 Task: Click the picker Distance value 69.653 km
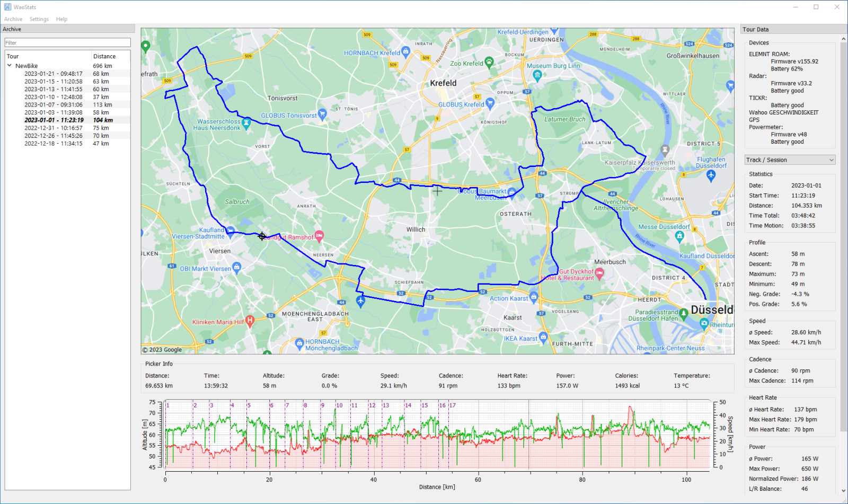coord(159,386)
